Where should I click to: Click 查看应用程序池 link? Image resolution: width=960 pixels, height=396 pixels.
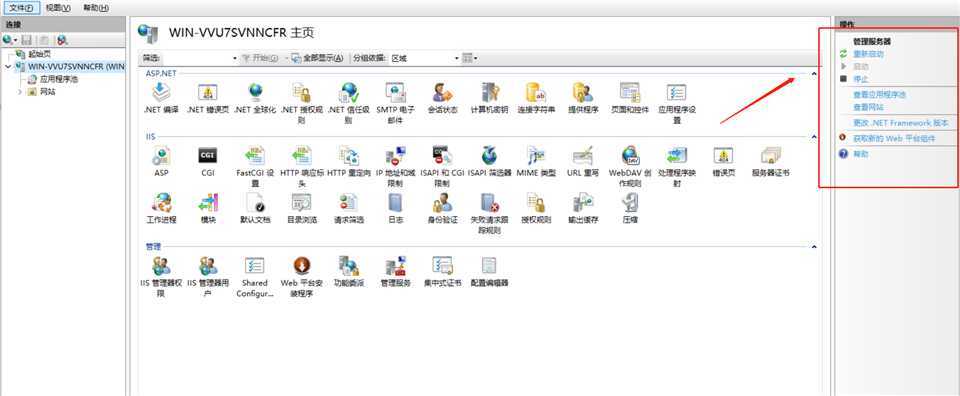(879, 95)
